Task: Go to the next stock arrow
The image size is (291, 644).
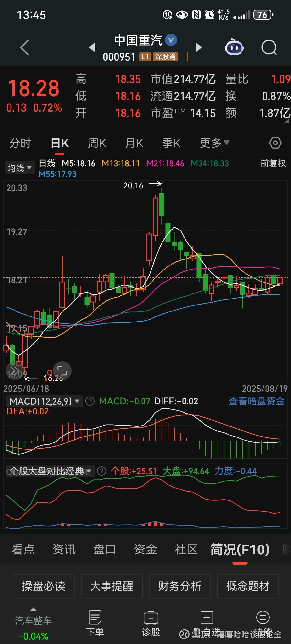Action: (199, 47)
